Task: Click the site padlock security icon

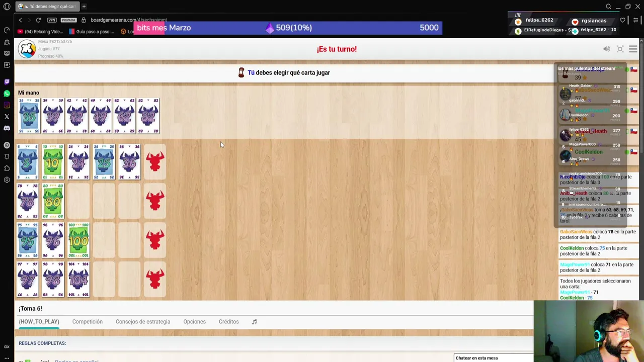Action: tap(84, 20)
